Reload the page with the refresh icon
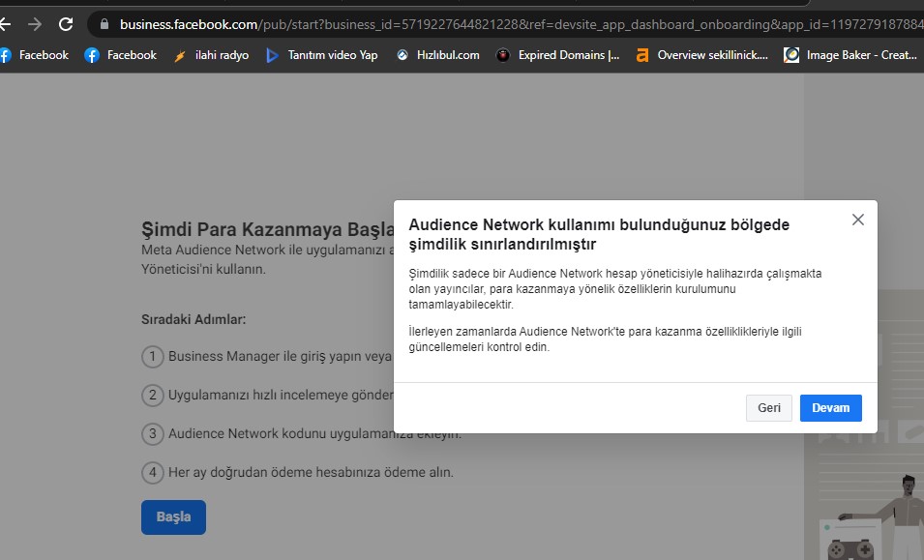This screenshot has width=924, height=560. [66, 24]
